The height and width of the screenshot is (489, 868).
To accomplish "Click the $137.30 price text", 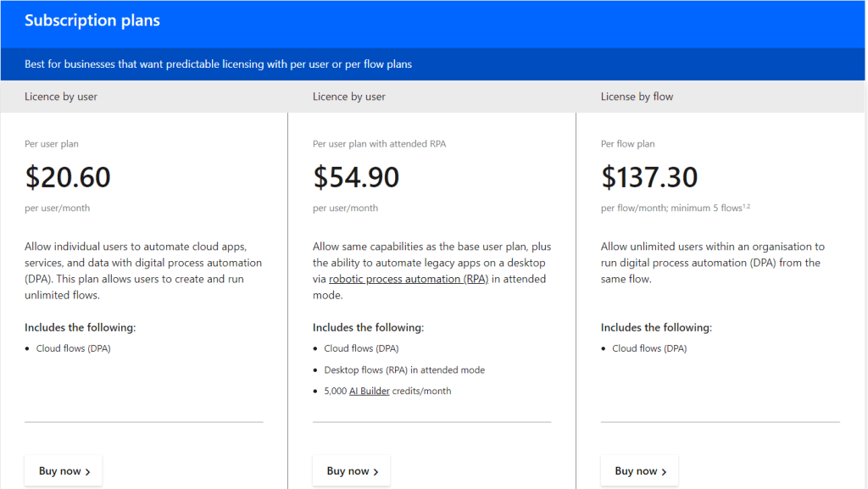I will [x=649, y=177].
